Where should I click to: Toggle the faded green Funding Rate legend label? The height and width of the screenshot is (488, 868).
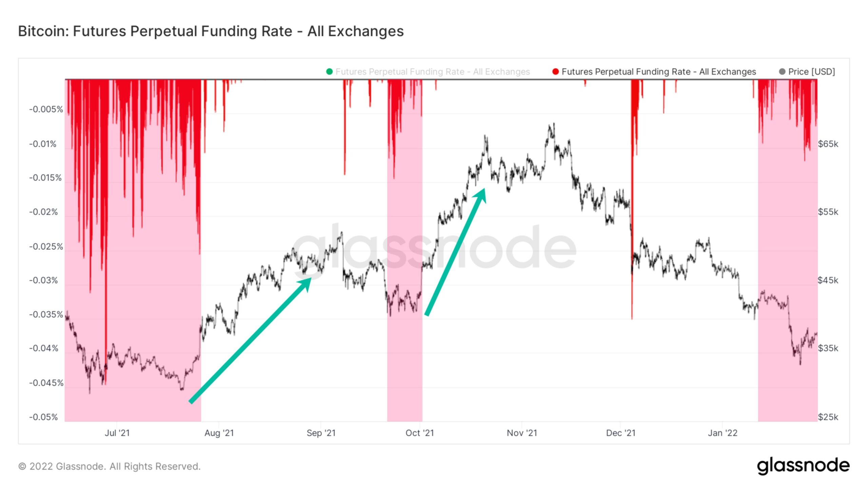point(433,72)
